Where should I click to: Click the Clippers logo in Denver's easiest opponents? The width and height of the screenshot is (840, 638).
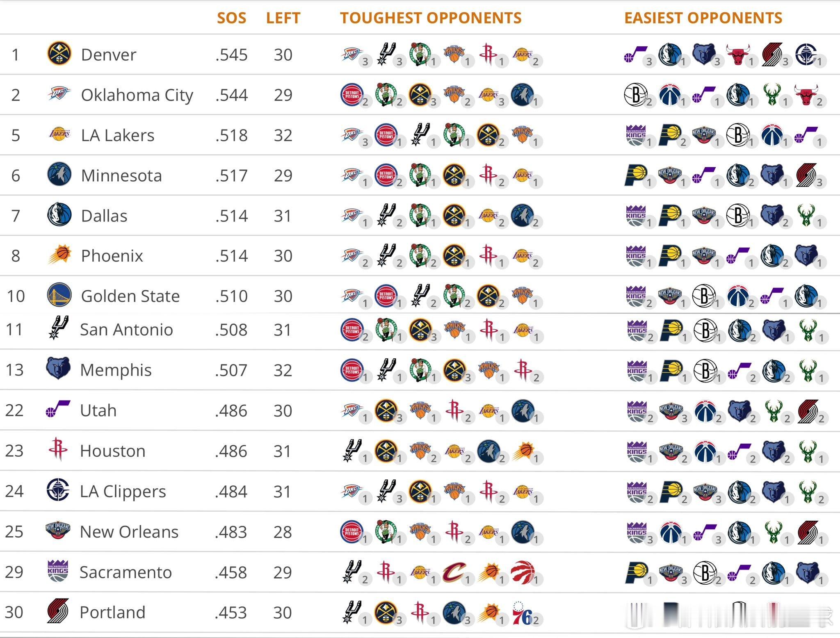point(806,55)
